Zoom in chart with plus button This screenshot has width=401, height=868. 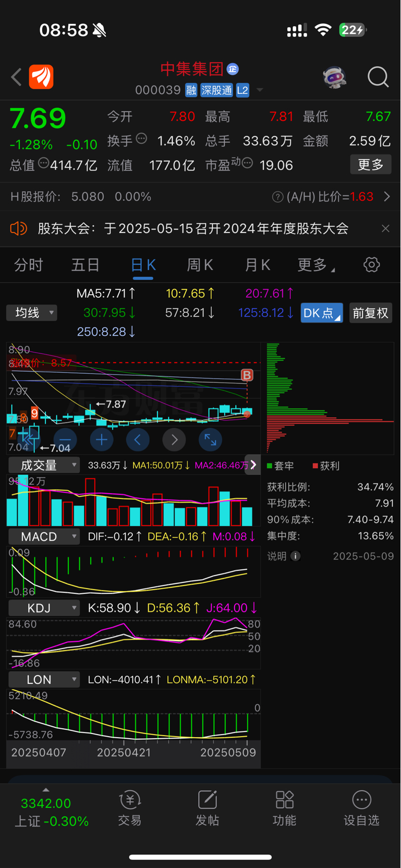102,440
